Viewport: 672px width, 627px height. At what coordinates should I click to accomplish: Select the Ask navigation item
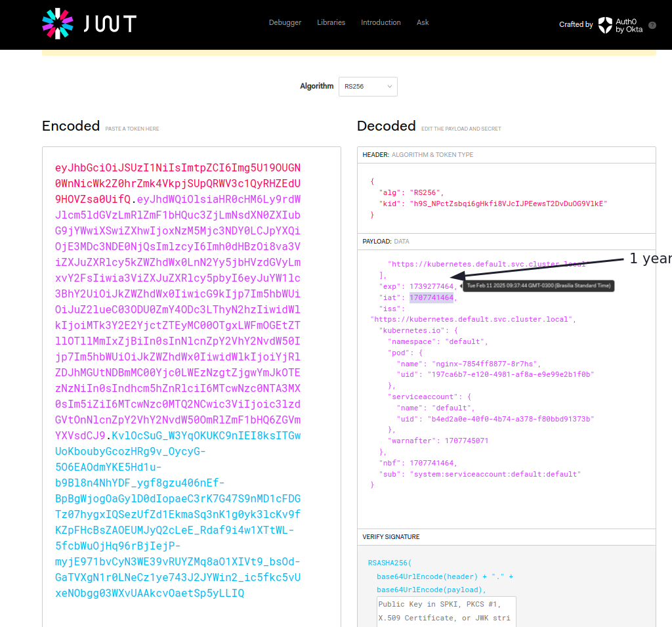coord(423,22)
